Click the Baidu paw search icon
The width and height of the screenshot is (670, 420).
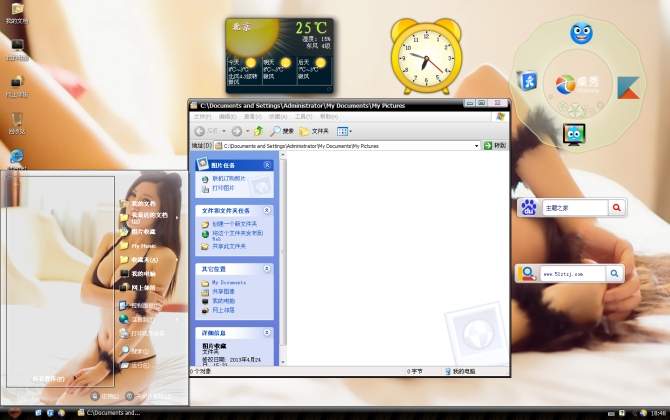(529, 208)
